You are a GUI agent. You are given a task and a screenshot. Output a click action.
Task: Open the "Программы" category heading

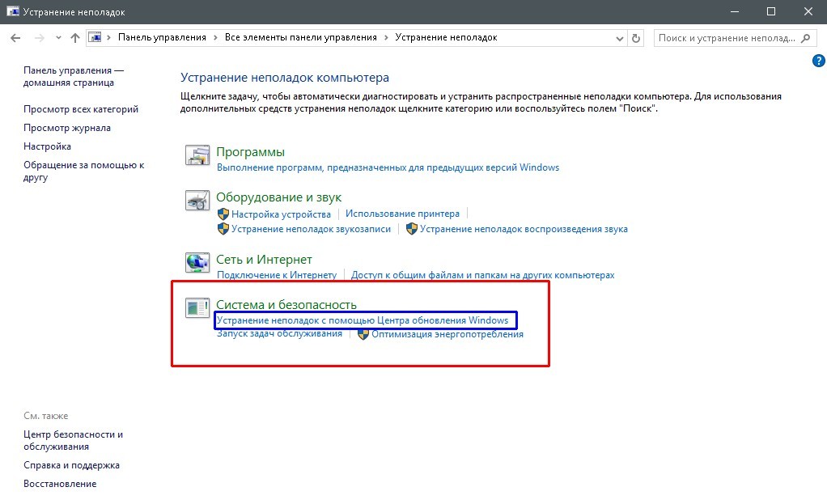pos(251,152)
